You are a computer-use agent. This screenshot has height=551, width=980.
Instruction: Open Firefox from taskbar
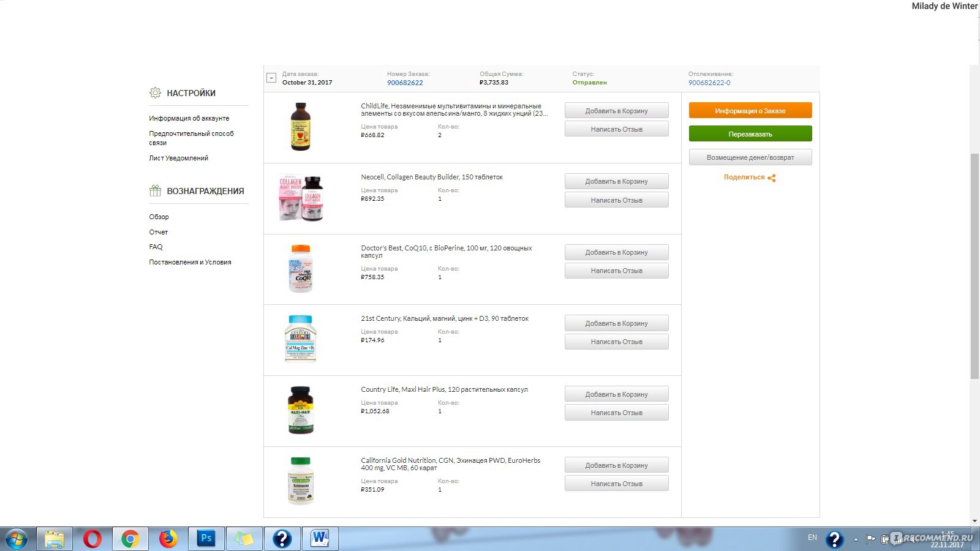pyautogui.click(x=168, y=539)
